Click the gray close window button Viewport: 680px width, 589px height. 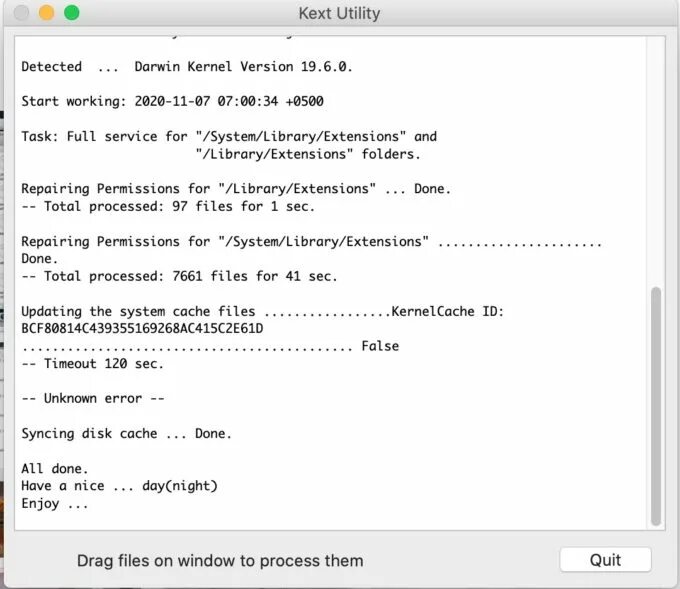[x=21, y=14]
